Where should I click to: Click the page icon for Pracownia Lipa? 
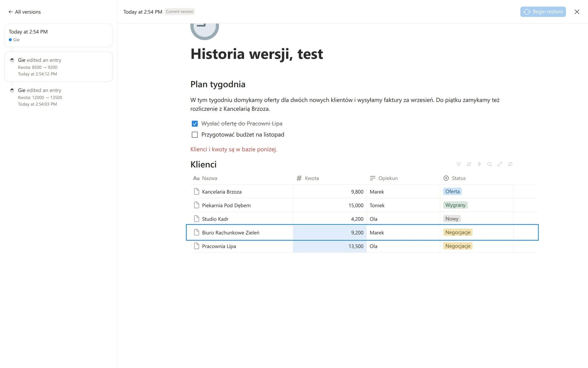(x=197, y=246)
